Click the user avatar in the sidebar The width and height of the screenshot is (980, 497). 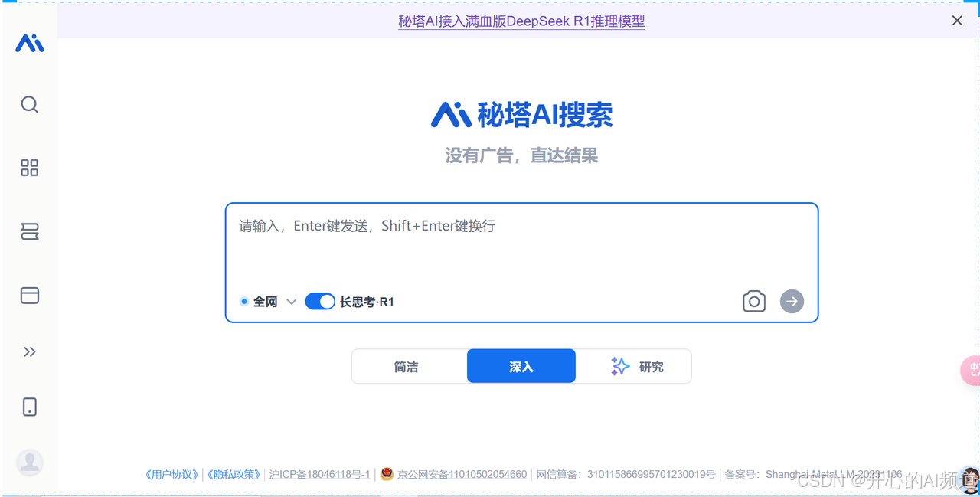(x=30, y=462)
